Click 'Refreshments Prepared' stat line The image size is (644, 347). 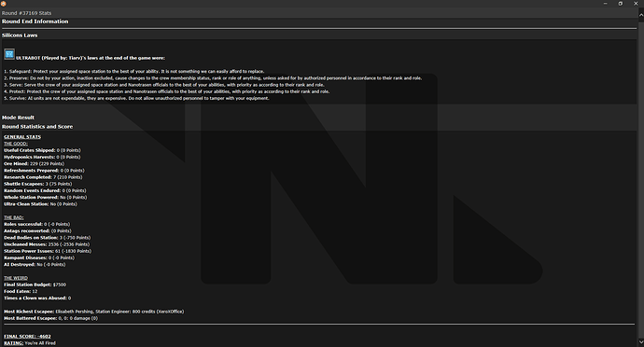click(45, 171)
